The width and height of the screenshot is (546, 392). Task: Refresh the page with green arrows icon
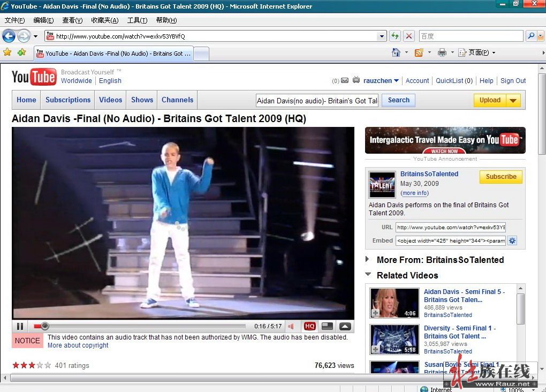pos(395,36)
